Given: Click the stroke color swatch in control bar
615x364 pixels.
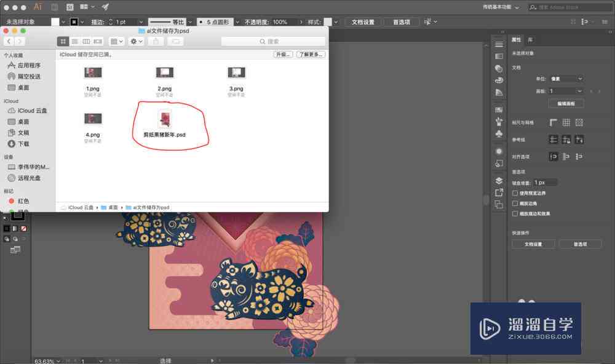Looking at the screenshot, I should [74, 22].
